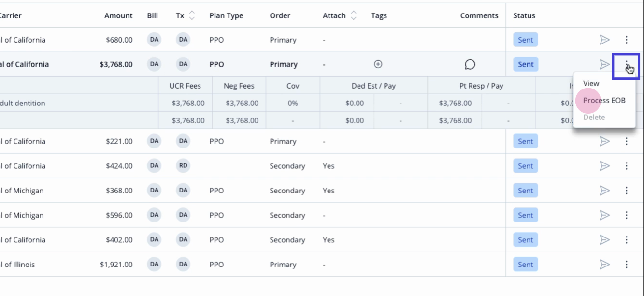Click Tx DA avatar in $402.00 row
This screenshot has width=644, height=296.
click(x=183, y=240)
